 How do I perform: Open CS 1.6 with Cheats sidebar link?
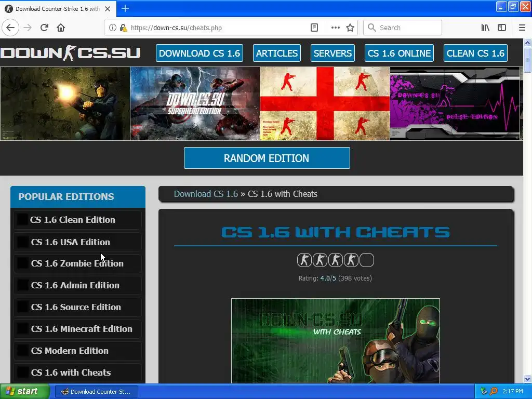click(x=78, y=372)
